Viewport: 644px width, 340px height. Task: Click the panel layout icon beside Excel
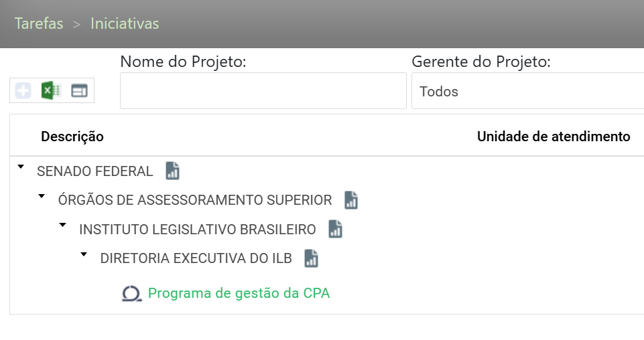tap(80, 90)
